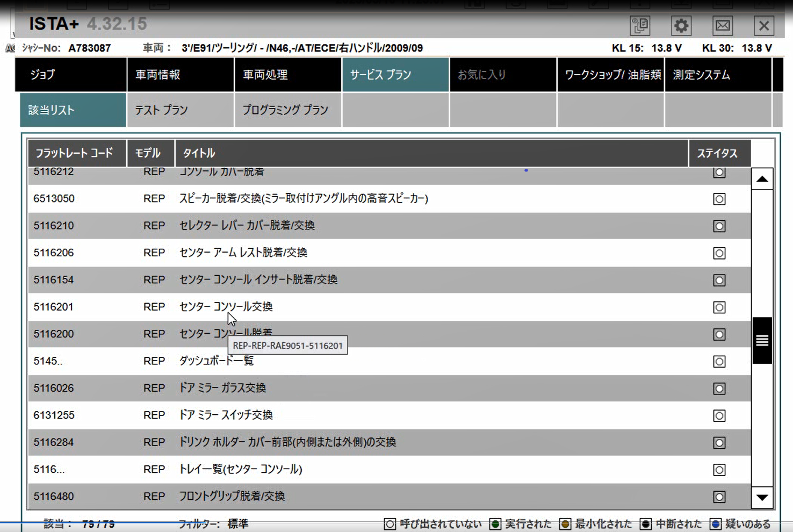Click black 中断された legend icon
Screen dimensions: 793x532
click(646, 524)
